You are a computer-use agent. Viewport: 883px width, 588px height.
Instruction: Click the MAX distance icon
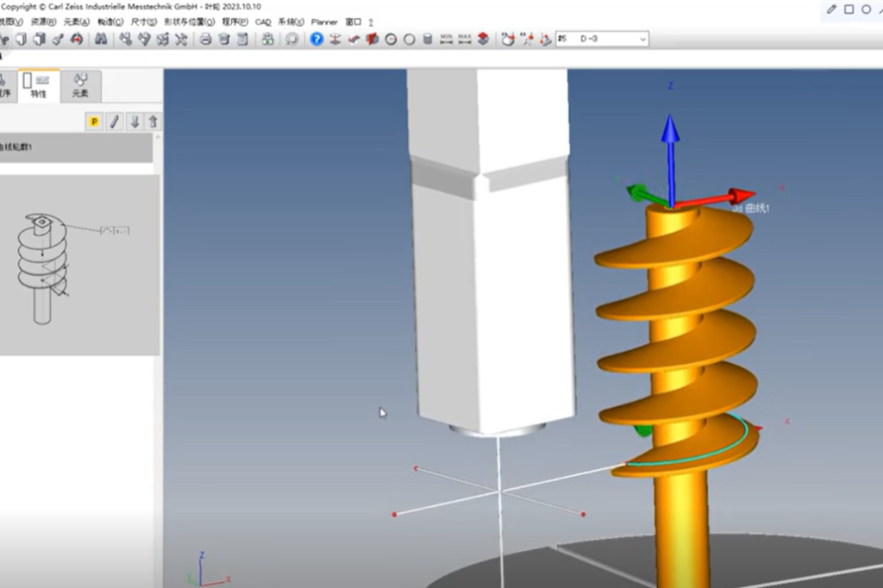pos(465,39)
